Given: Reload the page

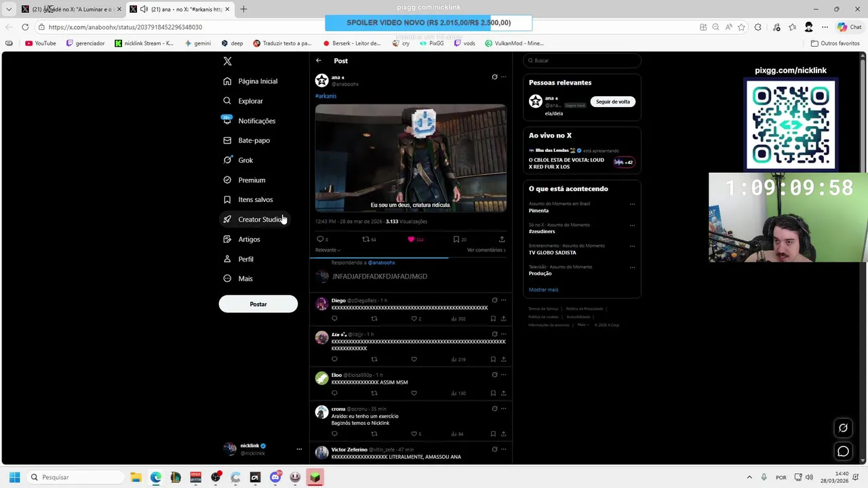Looking at the screenshot, I should [25, 27].
